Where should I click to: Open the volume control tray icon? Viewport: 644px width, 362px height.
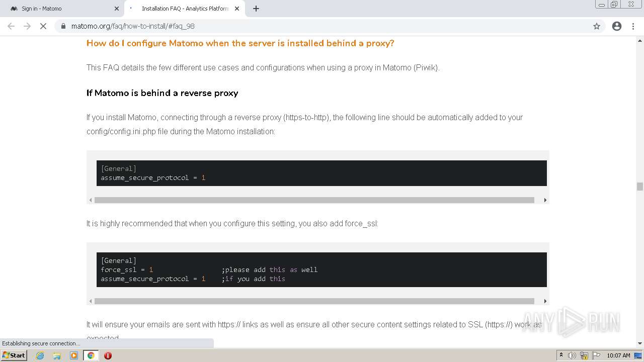click(572, 355)
